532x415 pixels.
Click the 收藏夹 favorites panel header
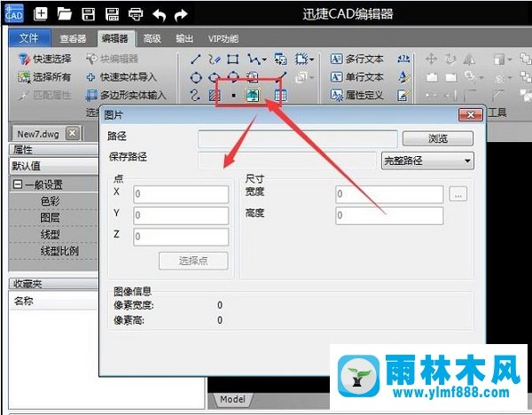(53, 284)
